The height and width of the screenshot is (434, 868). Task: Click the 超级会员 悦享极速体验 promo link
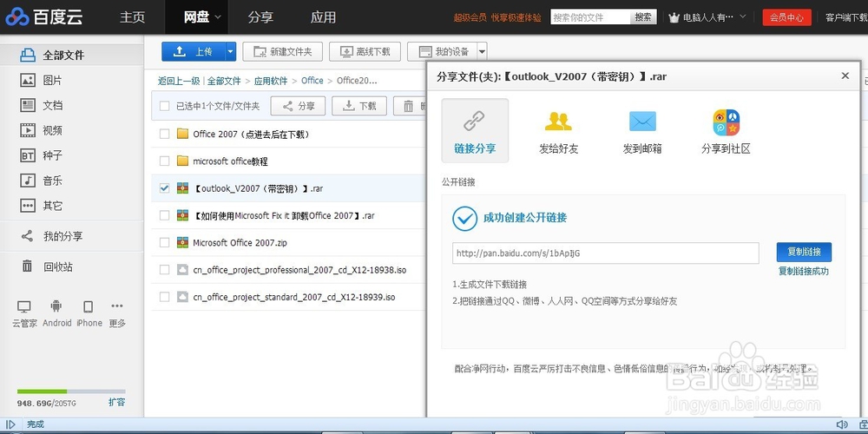pos(497,17)
